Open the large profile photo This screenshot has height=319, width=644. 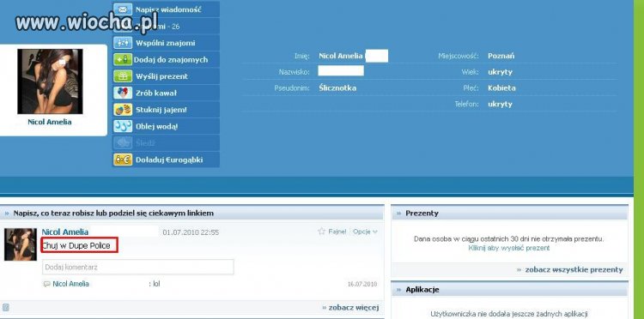tap(50, 81)
